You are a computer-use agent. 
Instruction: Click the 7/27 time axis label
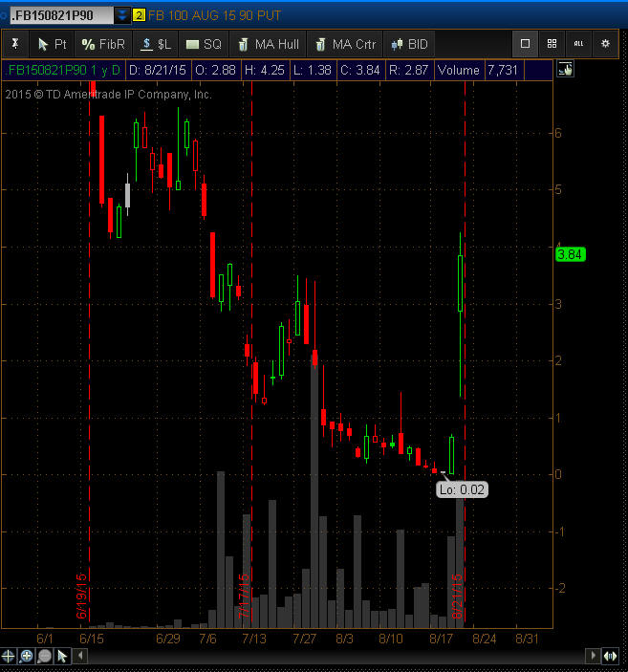304,639
